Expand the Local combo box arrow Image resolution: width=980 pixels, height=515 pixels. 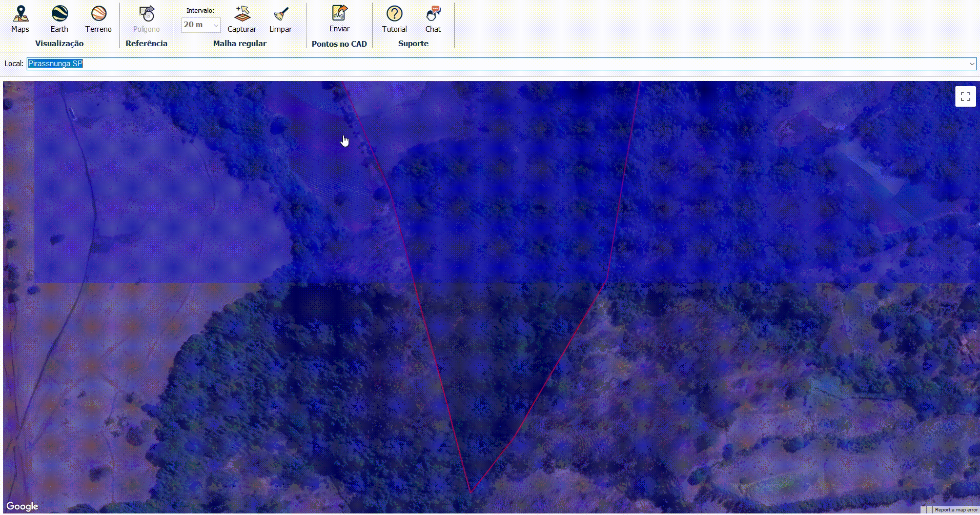click(972, 64)
